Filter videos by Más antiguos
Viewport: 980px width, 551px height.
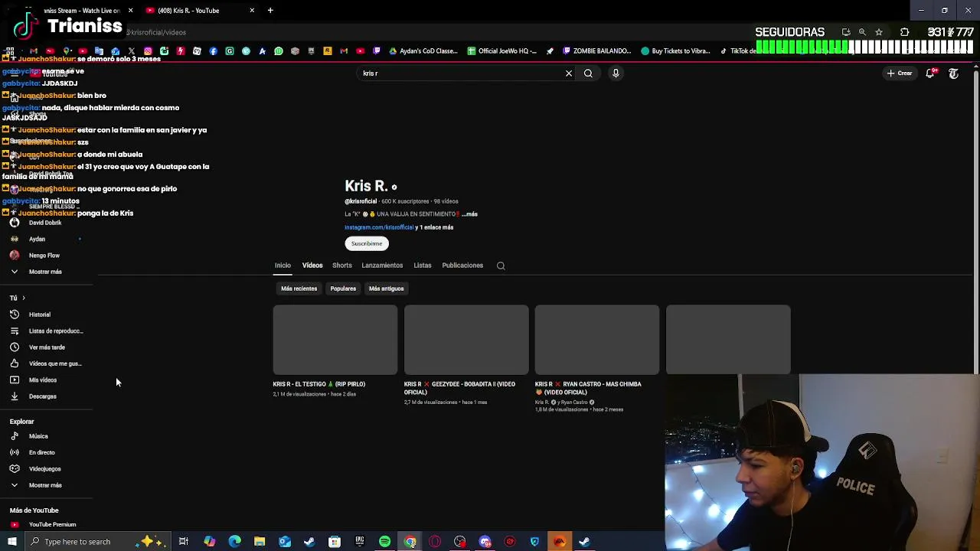click(386, 289)
